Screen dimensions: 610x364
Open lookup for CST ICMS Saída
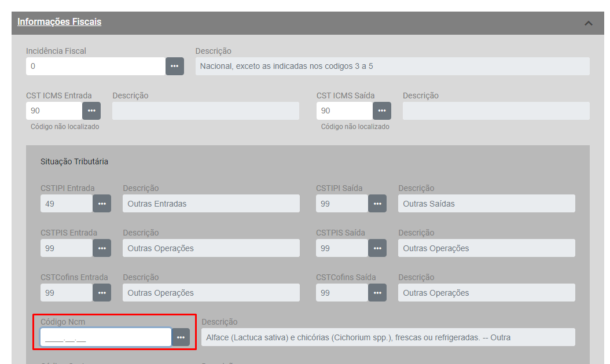tap(382, 111)
